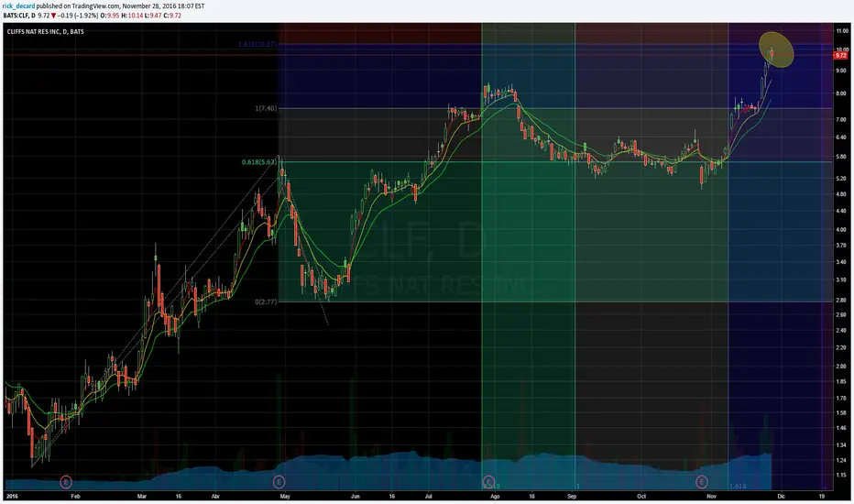This screenshot has height=504, width=854.
Task: Click the 6.40 price axis label
Action: 841,137
